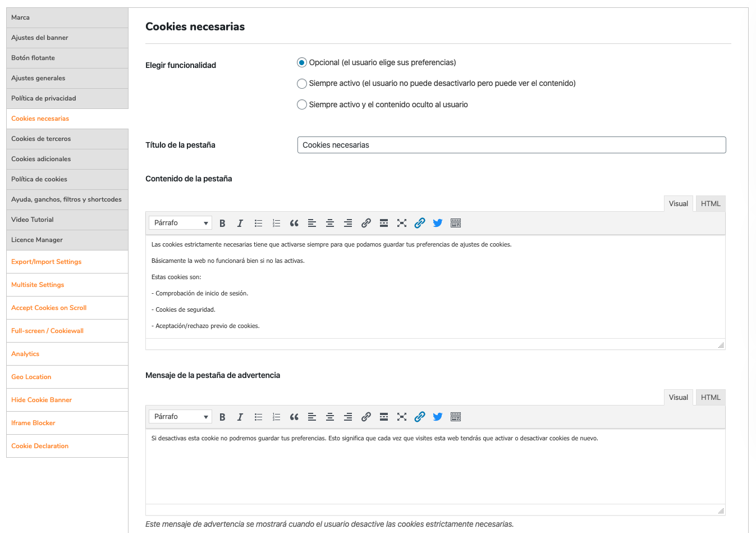
Task: Select the 'Opcional' functionality radio button
Action: point(302,62)
